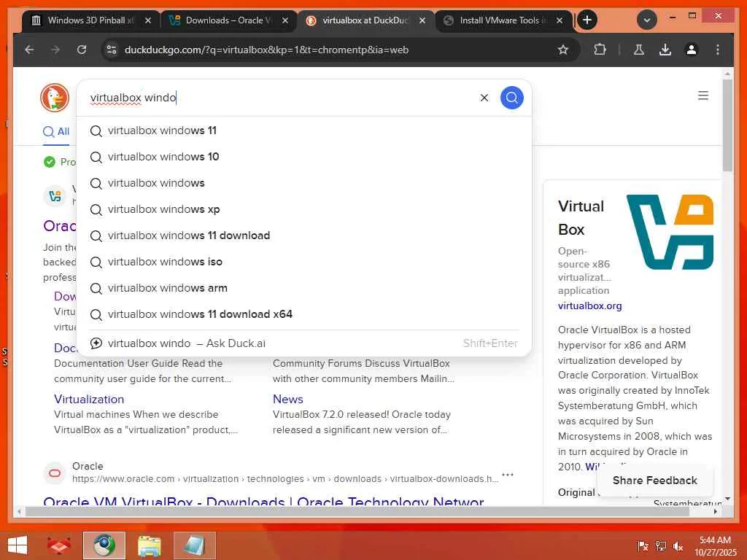This screenshot has width=747, height=560.
Task: Go back using the browser back arrow
Action: (x=29, y=50)
